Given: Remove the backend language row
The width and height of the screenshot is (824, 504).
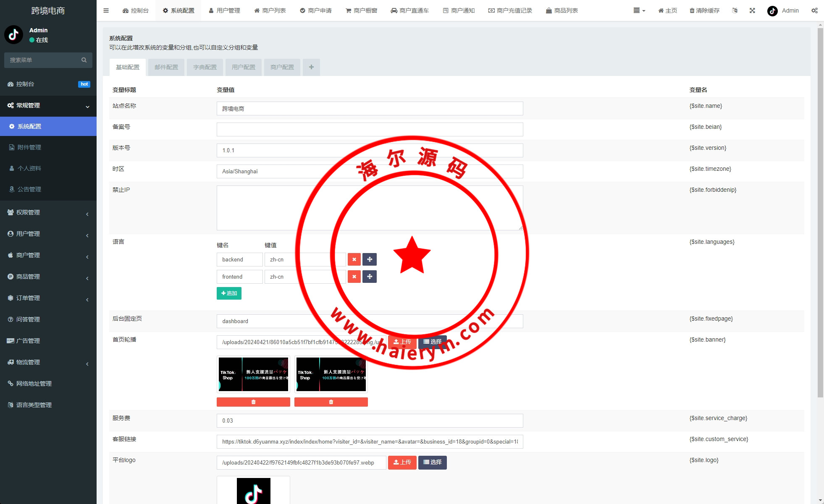Looking at the screenshot, I should coord(354,259).
